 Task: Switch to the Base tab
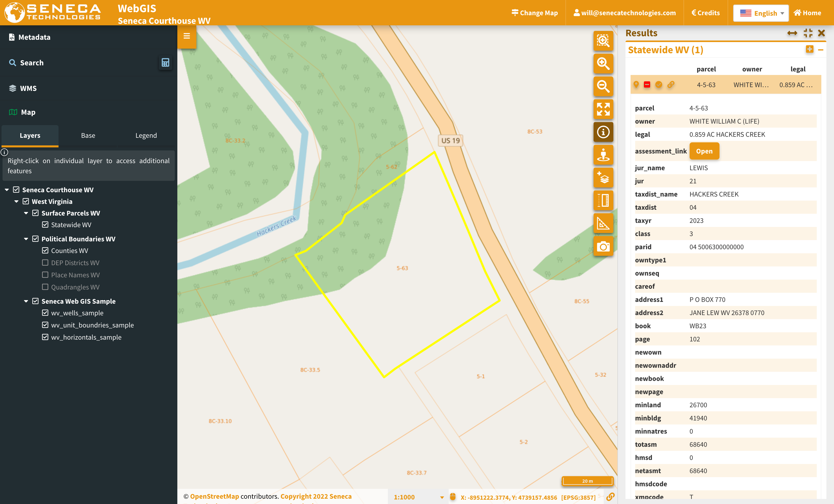(88, 135)
